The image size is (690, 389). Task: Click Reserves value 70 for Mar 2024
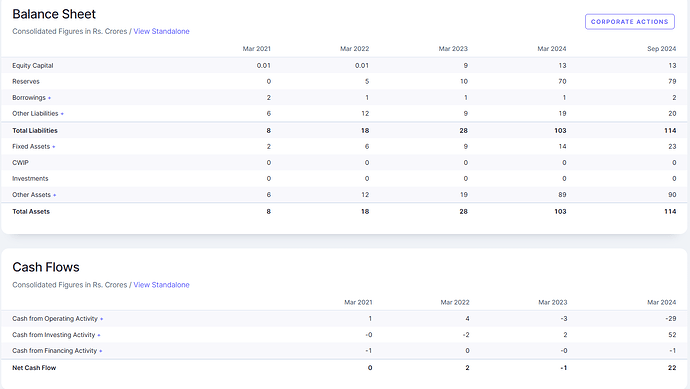pos(562,81)
